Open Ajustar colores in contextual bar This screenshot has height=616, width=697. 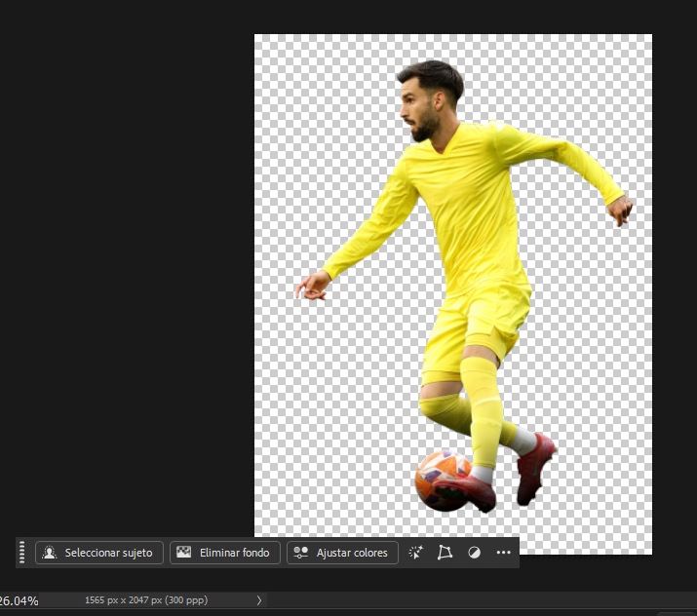[x=342, y=553]
